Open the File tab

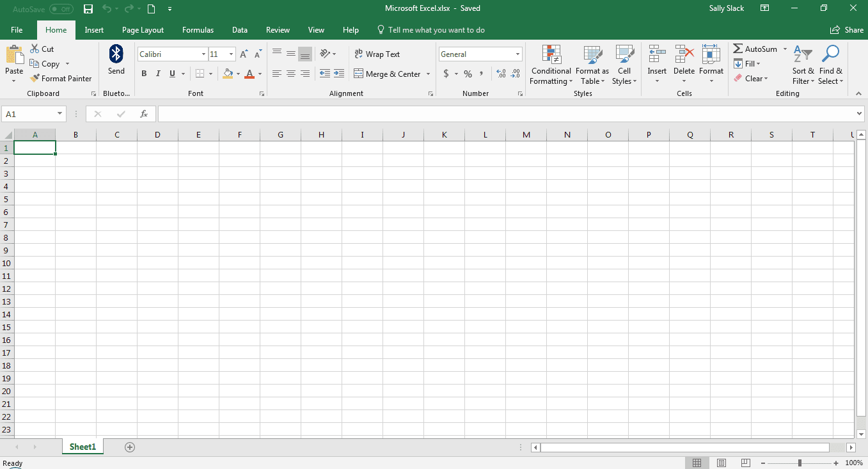tap(17, 30)
